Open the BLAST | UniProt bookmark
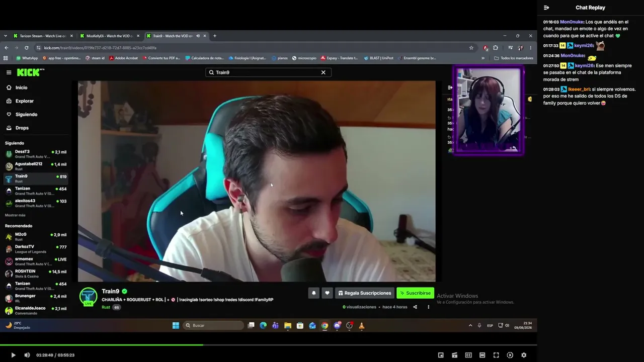Screen dimensions: 644x362 378,58
